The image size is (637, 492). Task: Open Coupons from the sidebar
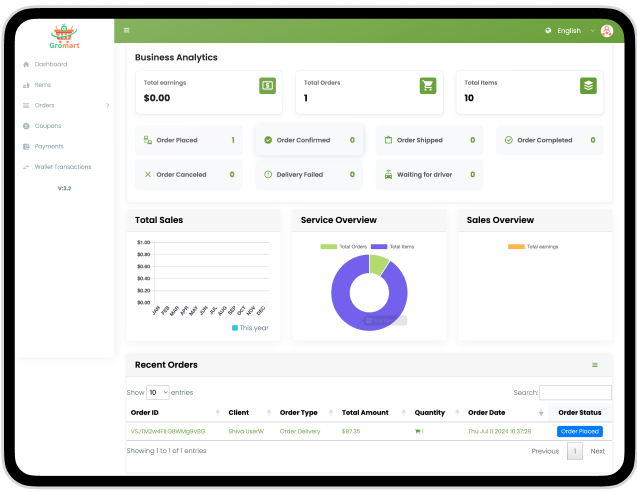coord(47,126)
